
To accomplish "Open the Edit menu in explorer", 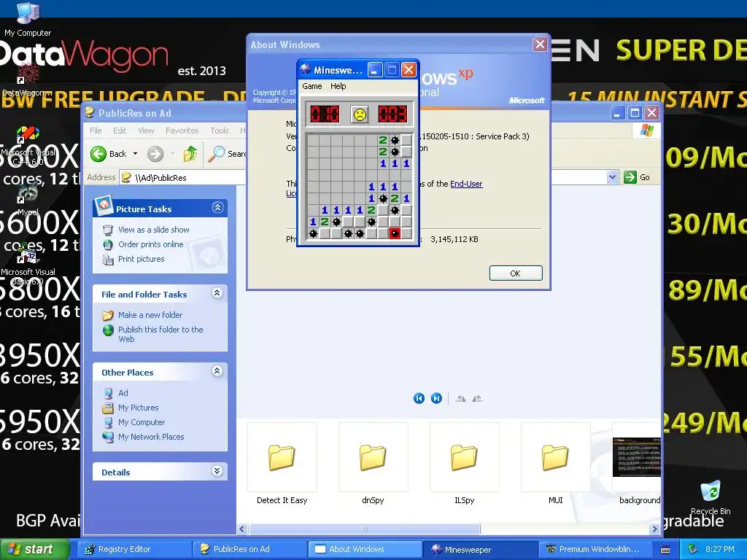I will 120,131.
